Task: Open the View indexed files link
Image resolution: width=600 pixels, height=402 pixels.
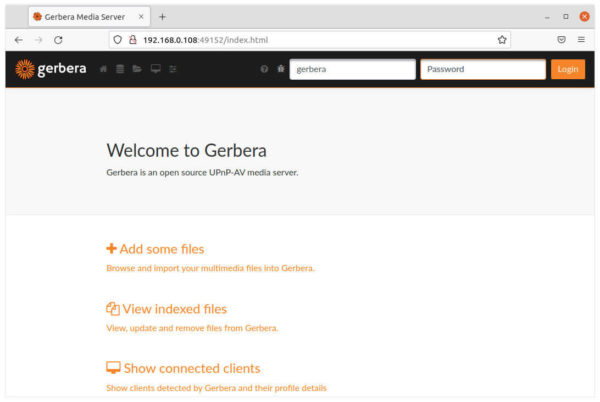Action: (x=174, y=309)
